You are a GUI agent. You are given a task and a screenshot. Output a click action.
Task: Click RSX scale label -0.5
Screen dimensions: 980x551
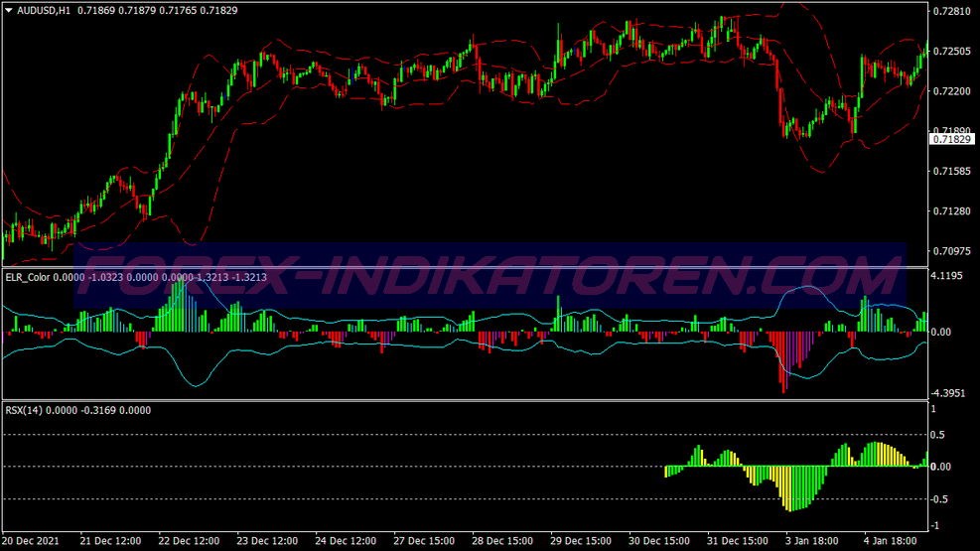939,499
